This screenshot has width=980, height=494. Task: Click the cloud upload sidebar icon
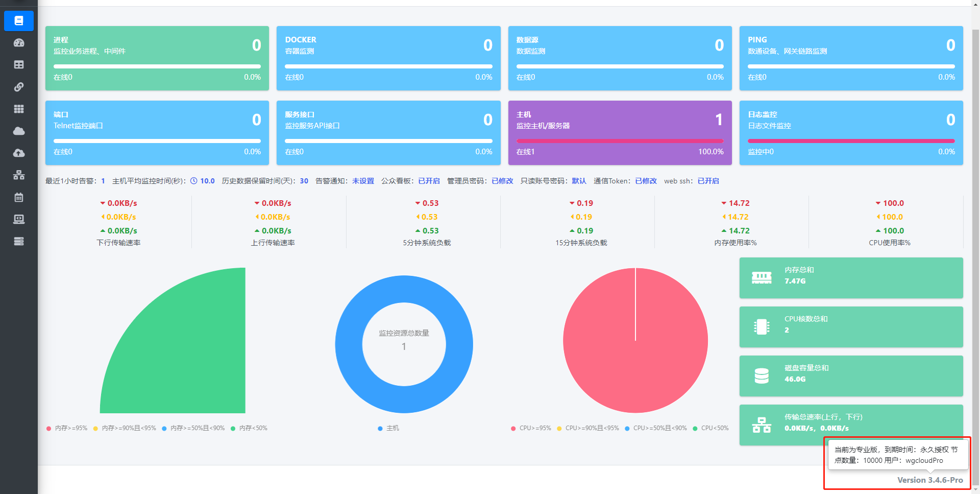point(19,153)
